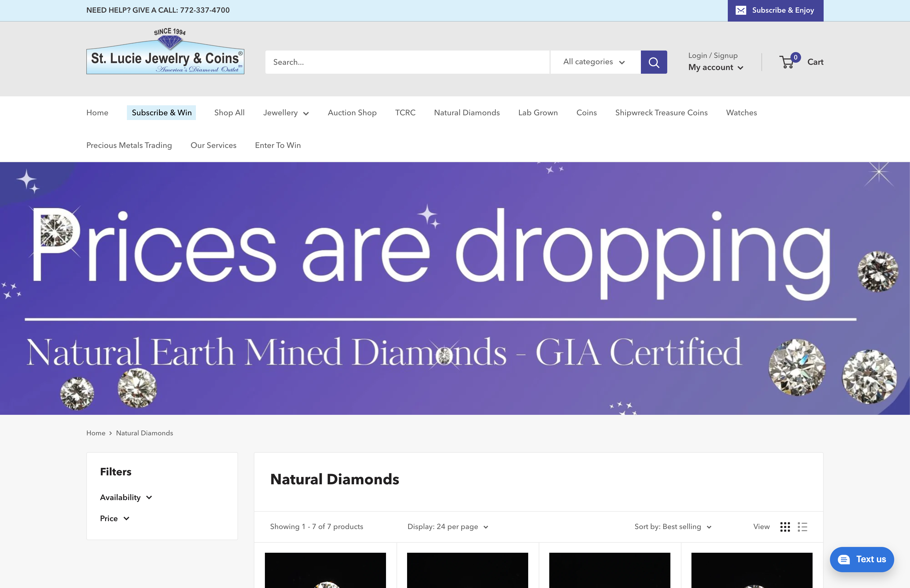Select the Lab Grown menu item
The image size is (910, 588).
(x=538, y=113)
